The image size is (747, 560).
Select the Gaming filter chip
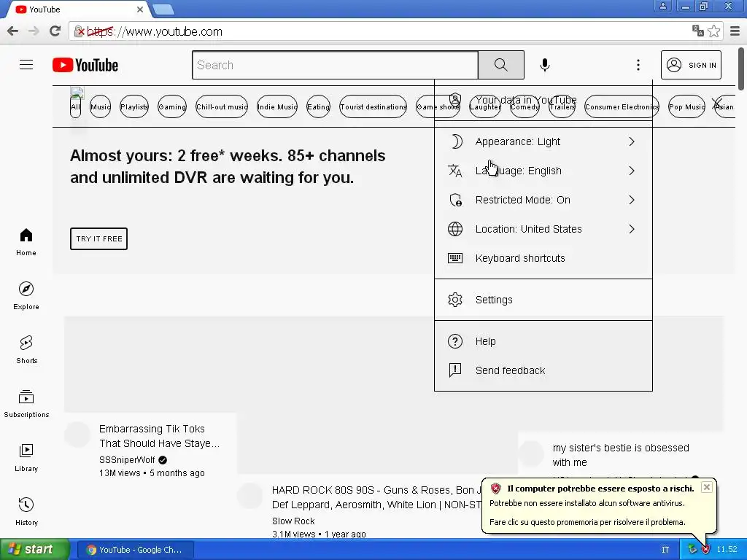click(172, 106)
